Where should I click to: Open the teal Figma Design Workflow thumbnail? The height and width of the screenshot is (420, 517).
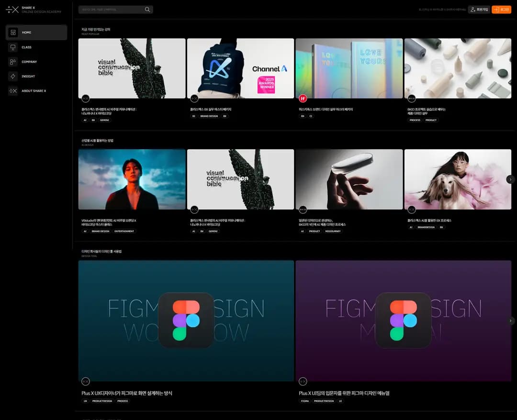pos(186,321)
